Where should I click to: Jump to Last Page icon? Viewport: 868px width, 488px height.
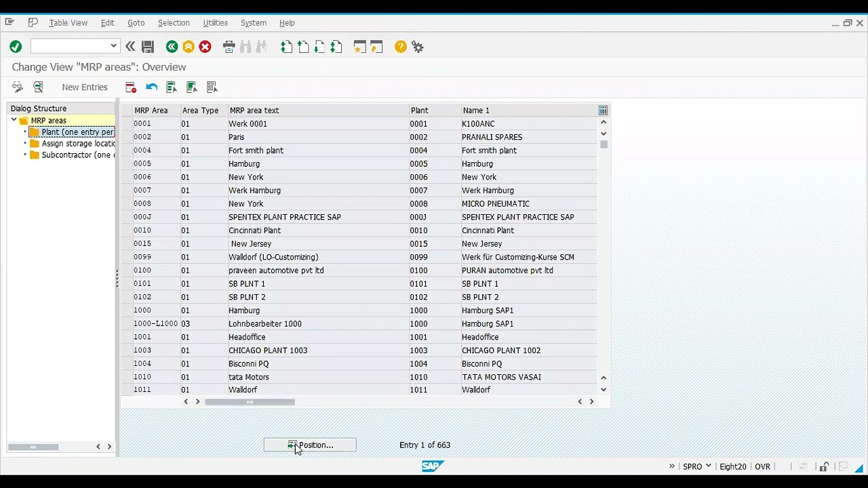coord(336,47)
